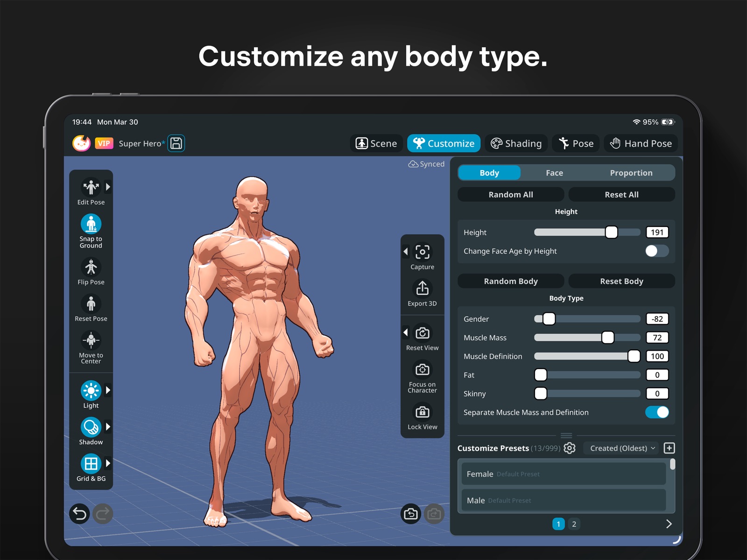This screenshot has height=560, width=747.
Task: Click the add new preset icon
Action: click(x=669, y=448)
